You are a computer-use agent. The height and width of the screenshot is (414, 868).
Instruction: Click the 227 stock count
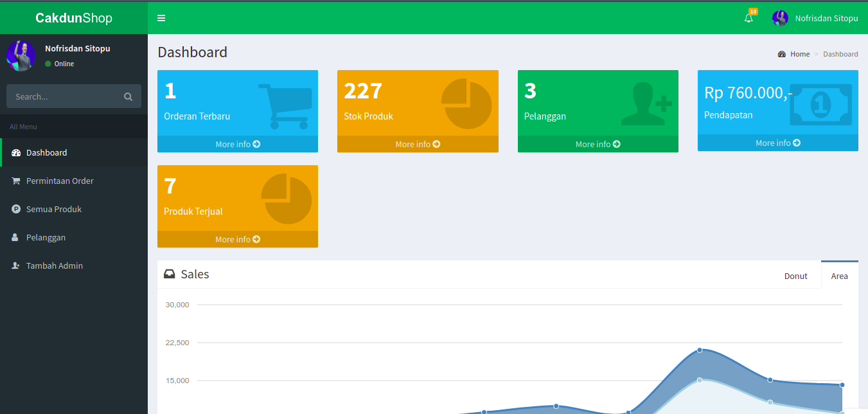pyautogui.click(x=363, y=91)
